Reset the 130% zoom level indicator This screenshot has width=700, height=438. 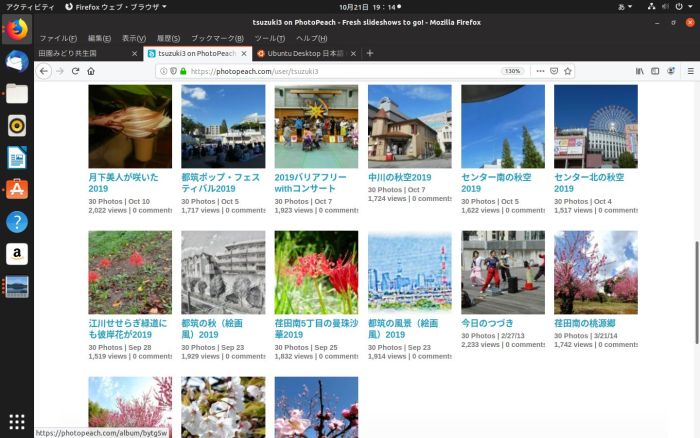pos(512,71)
